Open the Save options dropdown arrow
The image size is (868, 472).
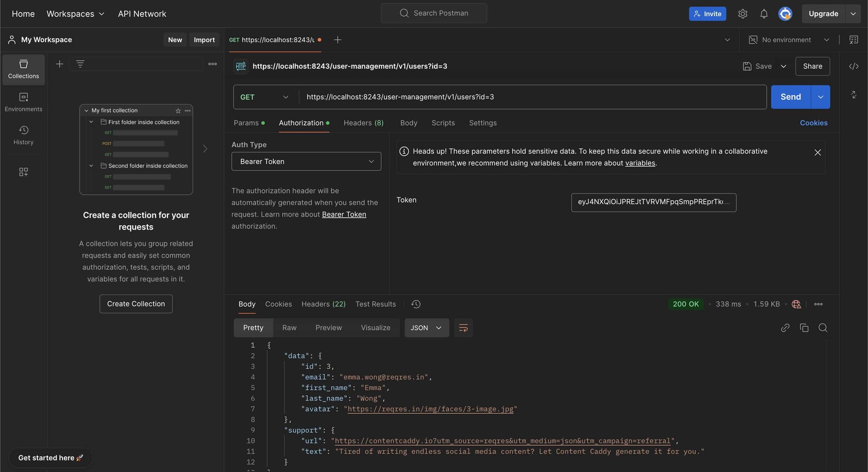(x=783, y=66)
